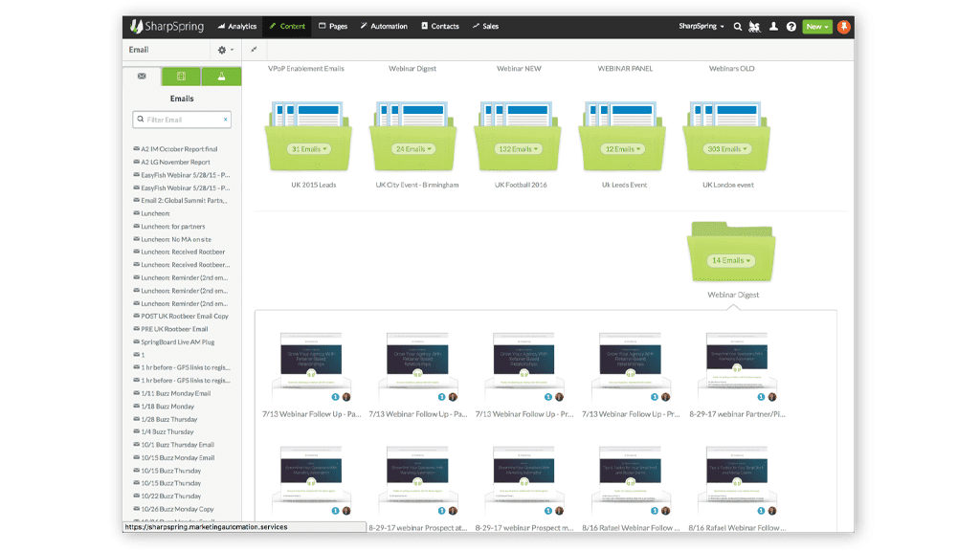
Task: Expand the 303 Emails folder dropdown
Action: [x=727, y=149]
